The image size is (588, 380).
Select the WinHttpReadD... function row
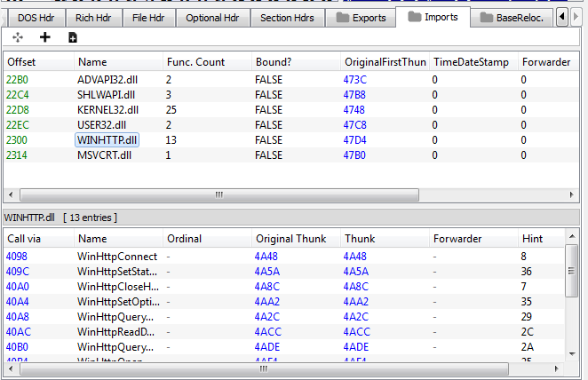pos(284,332)
